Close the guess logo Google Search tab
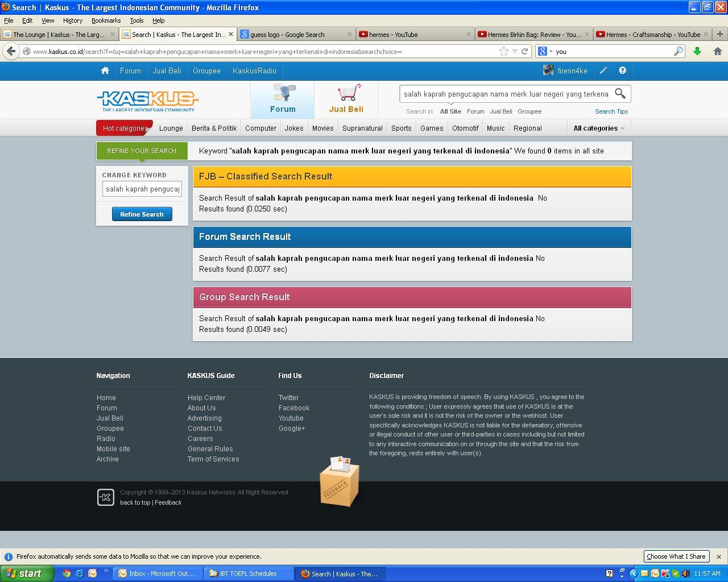The height and width of the screenshot is (582, 728). click(x=350, y=34)
